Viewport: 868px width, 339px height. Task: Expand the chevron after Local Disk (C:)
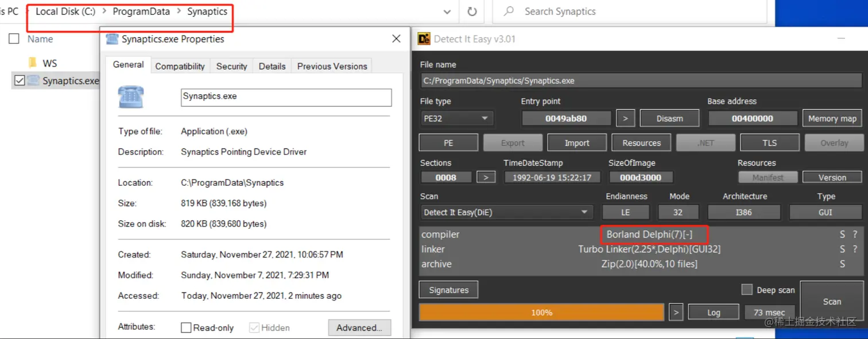104,11
